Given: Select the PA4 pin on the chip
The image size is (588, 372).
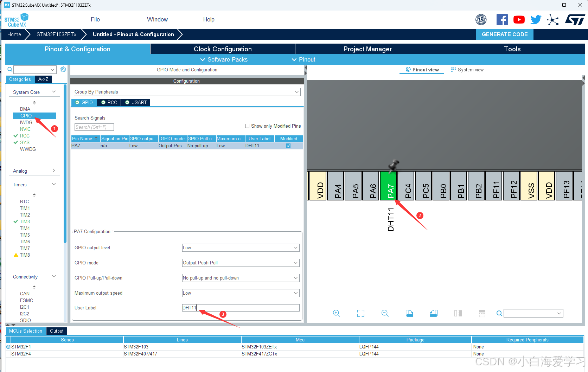Looking at the screenshot, I should point(335,186).
